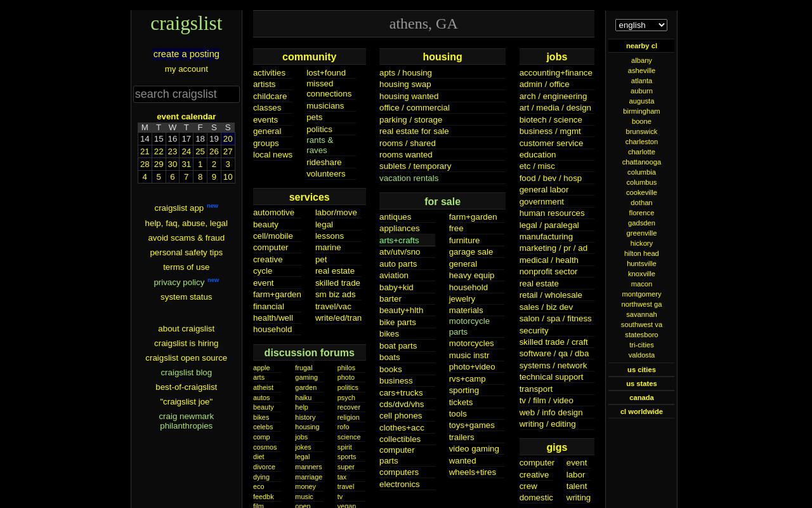The width and height of the screenshot is (812, 508).
Task: Open craigslist blog link
Action: click(x=186, y=372)
